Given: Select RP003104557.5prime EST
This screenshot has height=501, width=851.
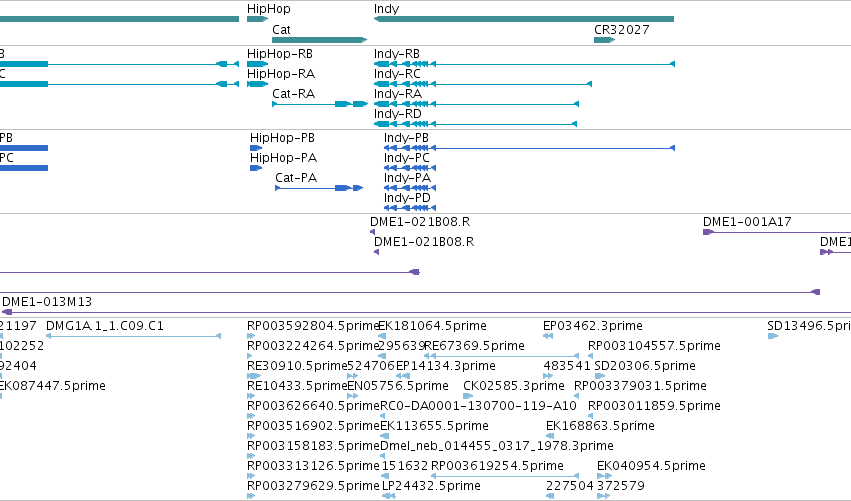Looking at the screenshot, I should [655, 346].
